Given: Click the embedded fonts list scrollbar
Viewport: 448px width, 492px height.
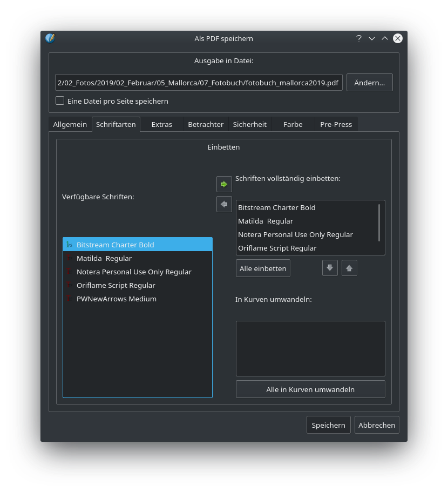Looking at the screenshot, I should pos(379,222).
